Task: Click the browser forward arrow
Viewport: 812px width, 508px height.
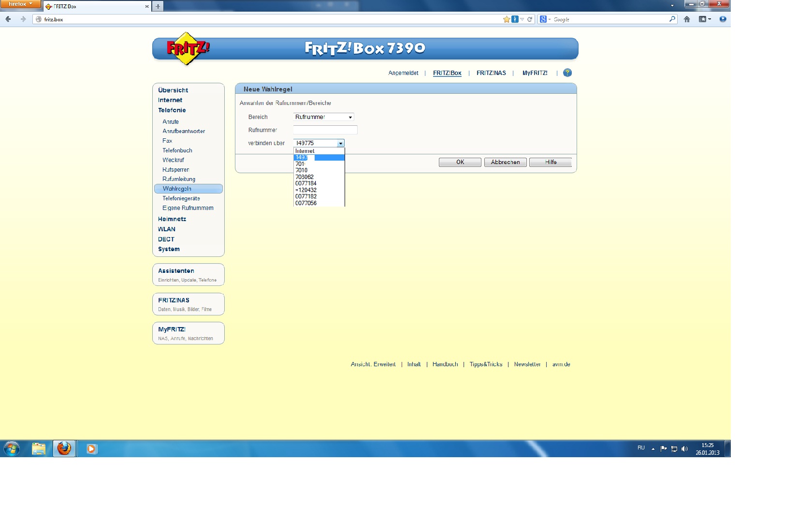Action: pos(23,19)
